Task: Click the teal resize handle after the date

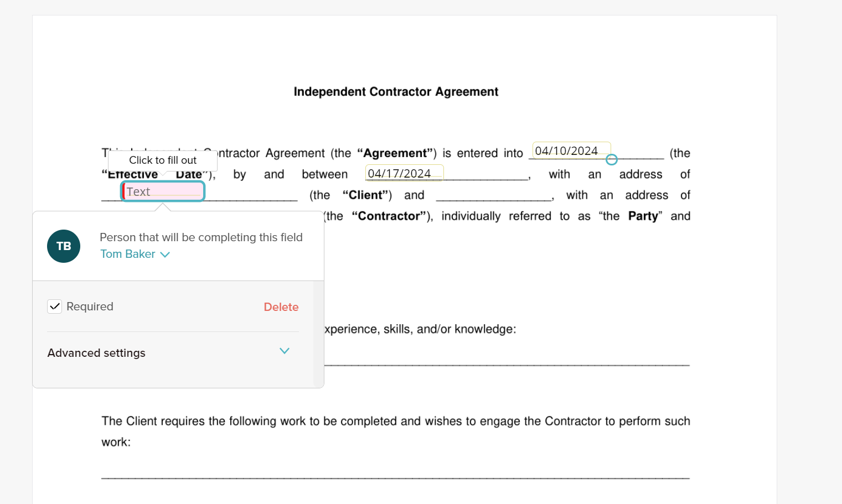Action: coord(612,159)
